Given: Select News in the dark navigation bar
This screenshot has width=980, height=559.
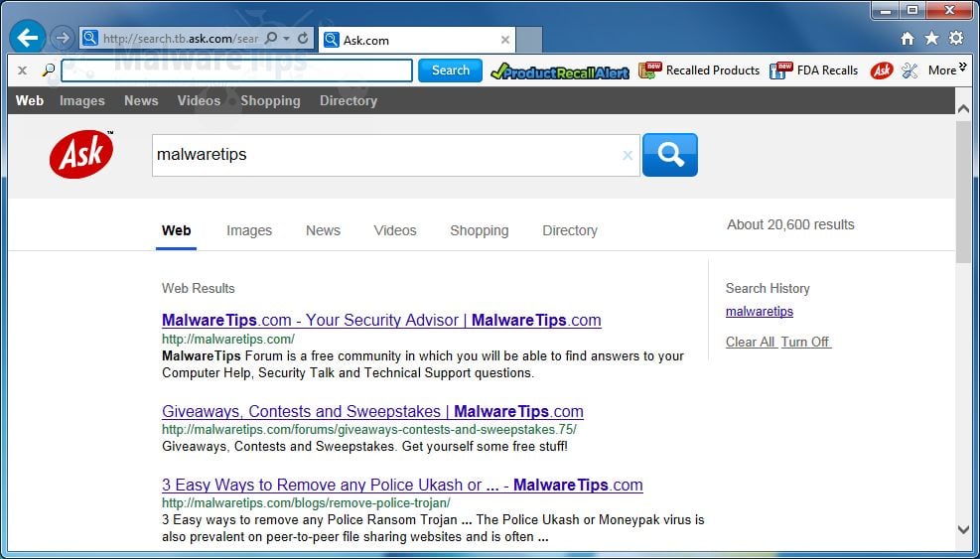Looking at the screenshot, I should click(x=141, y=100).
